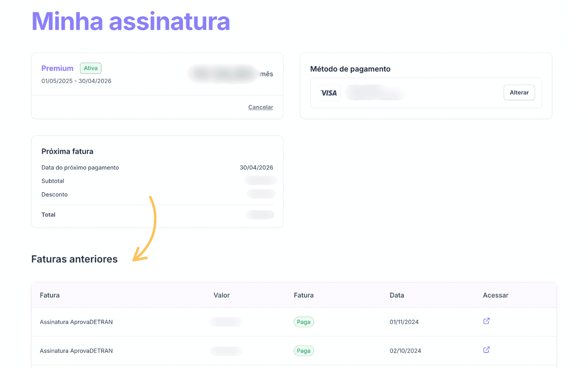Click the Paga badge for 01/11/2024 invoice
Viewport: 588px width, 368px height.
[x=304, y=322]
